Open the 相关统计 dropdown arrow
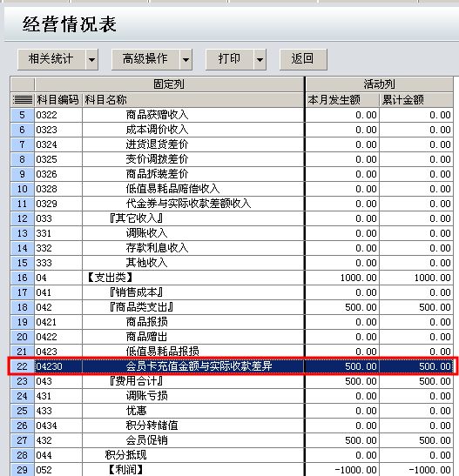This screenshot has height=476, width=459. click(x=91, y=59)
